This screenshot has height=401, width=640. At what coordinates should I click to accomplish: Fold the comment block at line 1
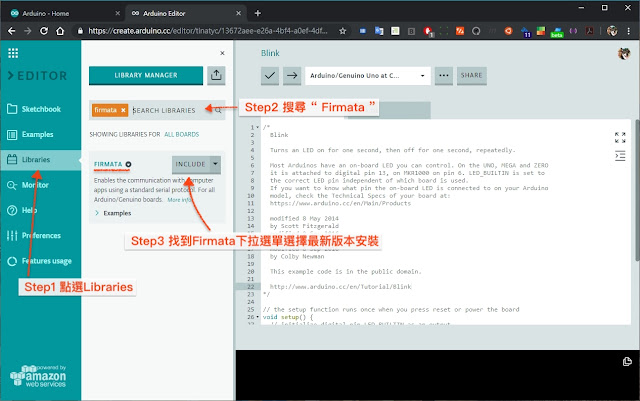(x=258, y=127)
